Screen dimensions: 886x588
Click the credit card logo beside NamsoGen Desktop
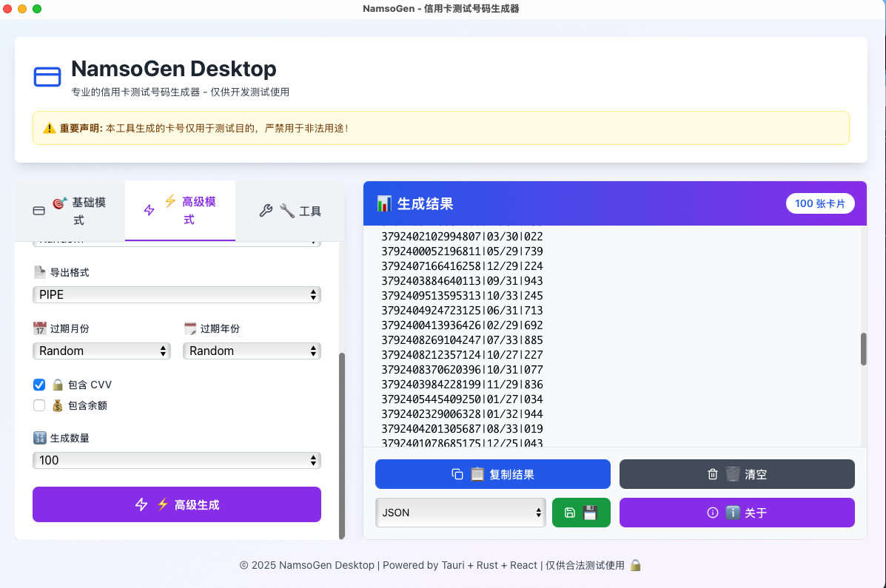tap(47, 77)
